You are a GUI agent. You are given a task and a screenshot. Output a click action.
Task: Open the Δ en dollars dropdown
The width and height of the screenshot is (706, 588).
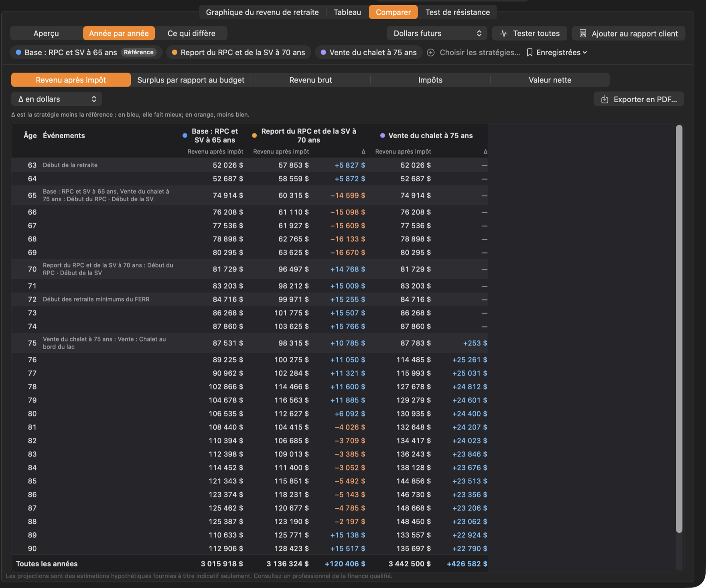(57, 99)
